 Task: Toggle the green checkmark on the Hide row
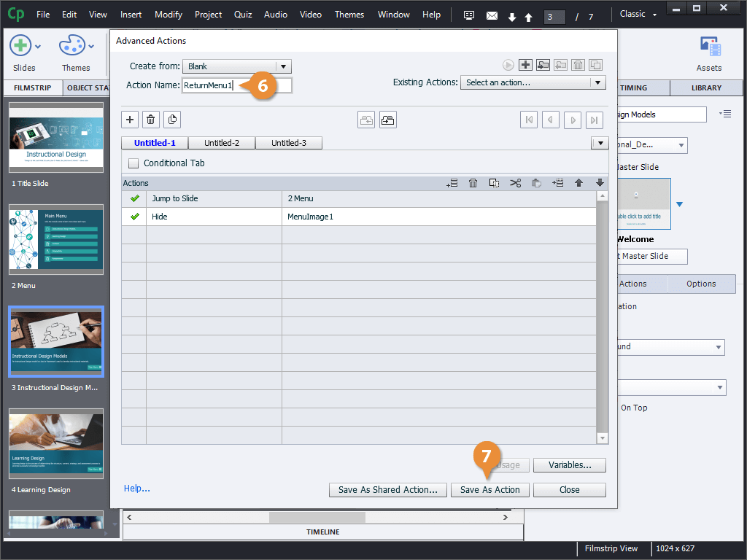click(134, 217)
